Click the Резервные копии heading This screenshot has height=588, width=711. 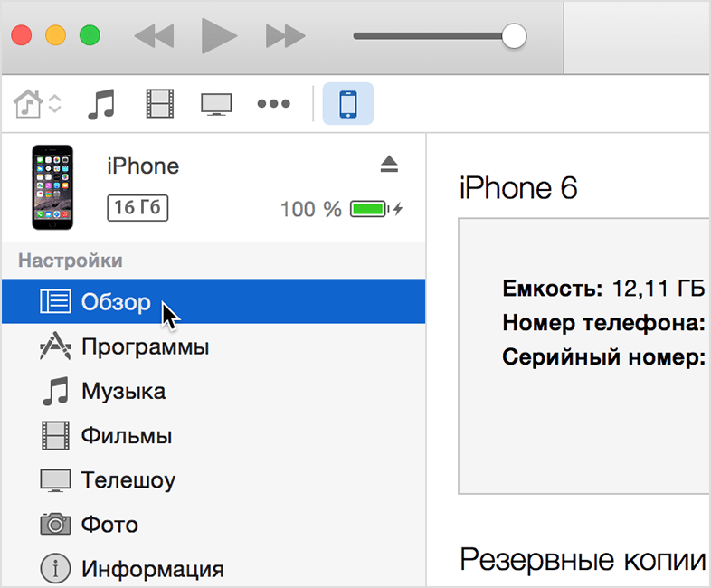click(x=583, y=559)
